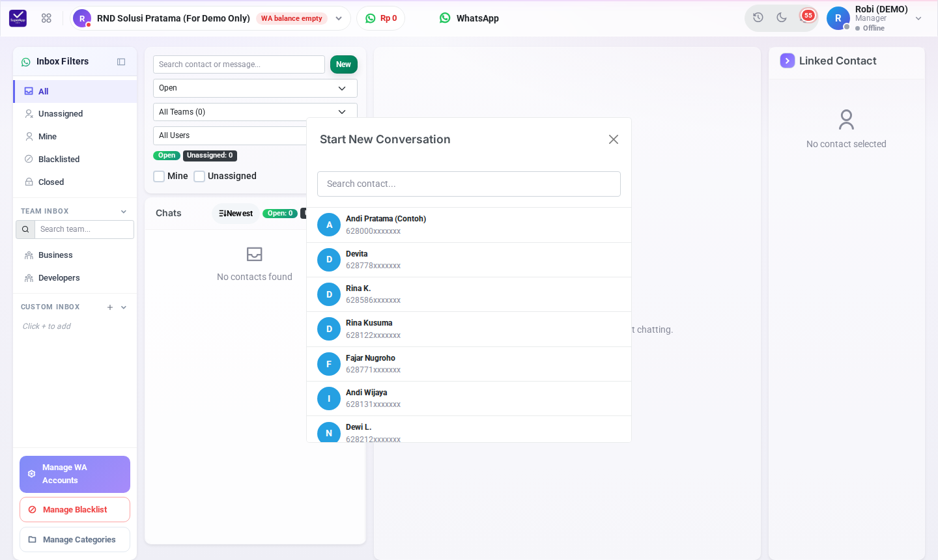Image resolution: width=938 pixels, height=560 pixels.
Task: Click the RND Solusi Pratama organization avatar
Action: pyautogui.click(x=82, y=18)
